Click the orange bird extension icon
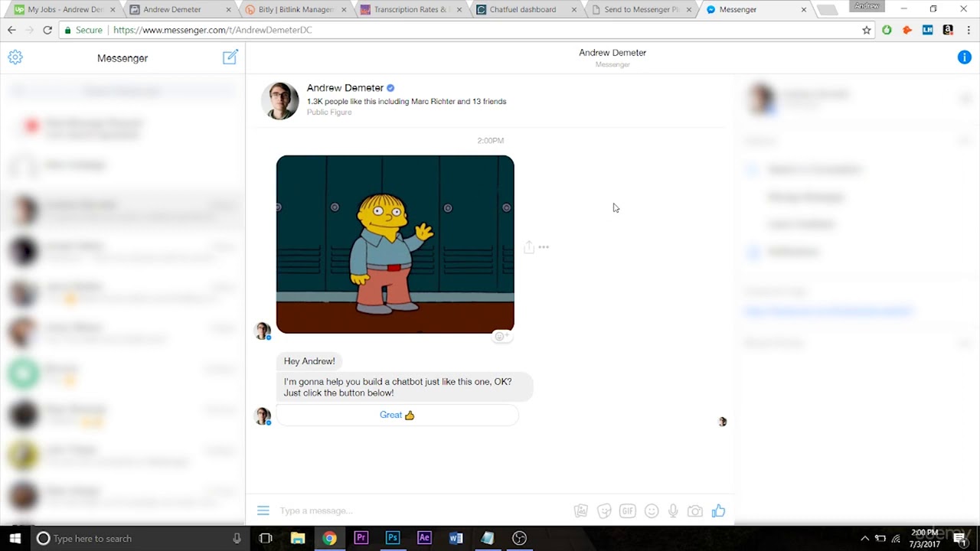Viewport: 980px width, 551px height. 907,30
